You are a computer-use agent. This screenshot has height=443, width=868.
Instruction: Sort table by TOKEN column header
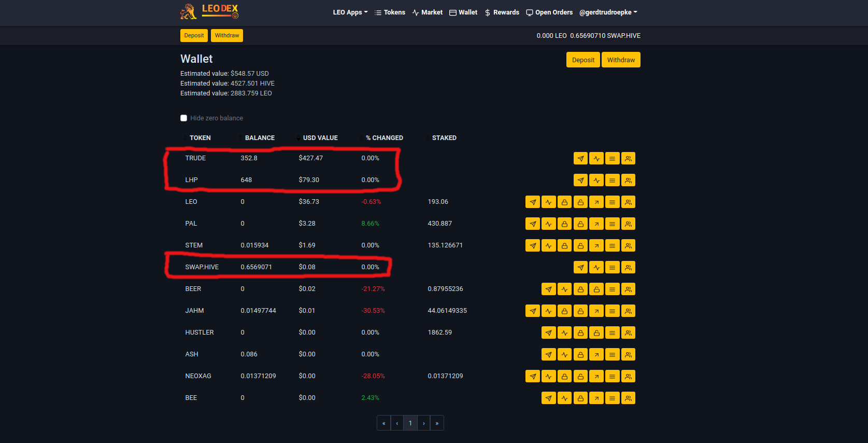[200, 138]
